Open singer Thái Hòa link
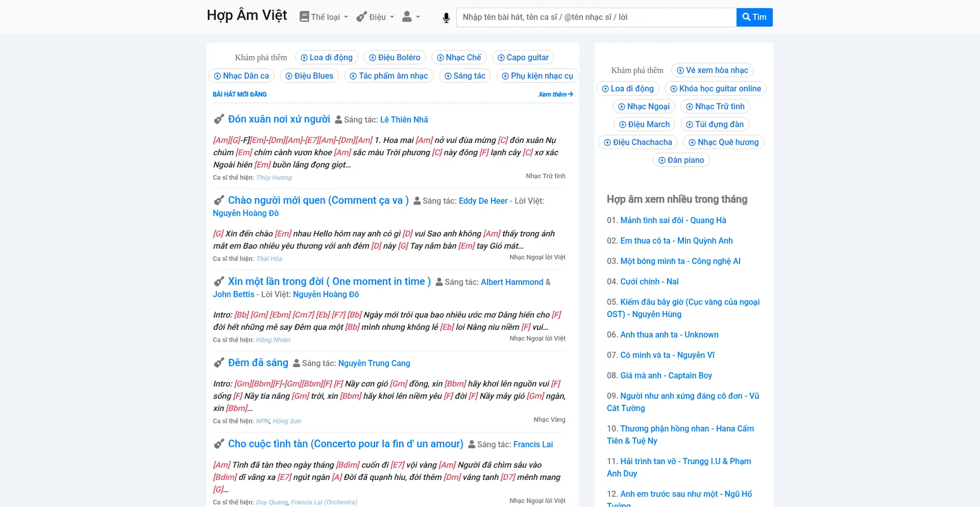The width and height of the screenshot is (980, 507). pyautogui.click(x=269, y=259)
